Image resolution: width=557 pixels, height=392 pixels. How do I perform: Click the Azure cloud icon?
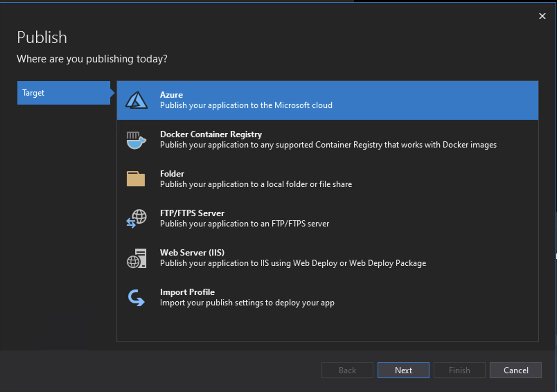(x=136, y=100)
